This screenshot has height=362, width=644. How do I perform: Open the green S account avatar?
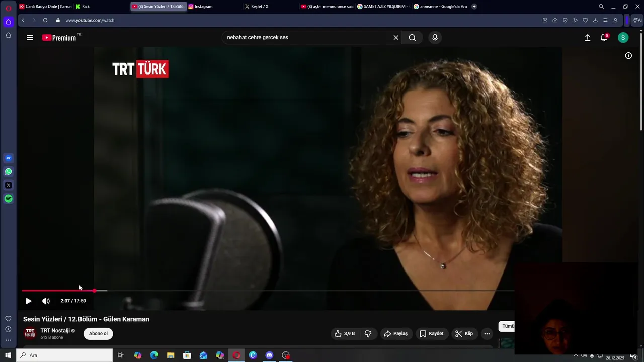click(x=623, y=38)
